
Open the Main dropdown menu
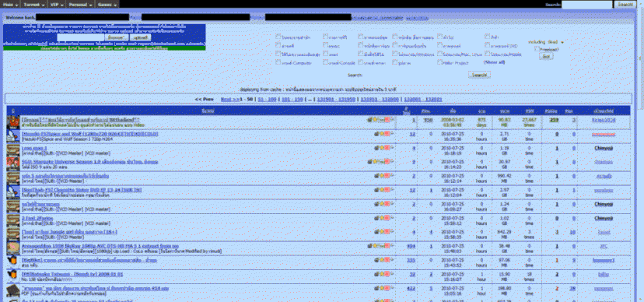(10, 4)
